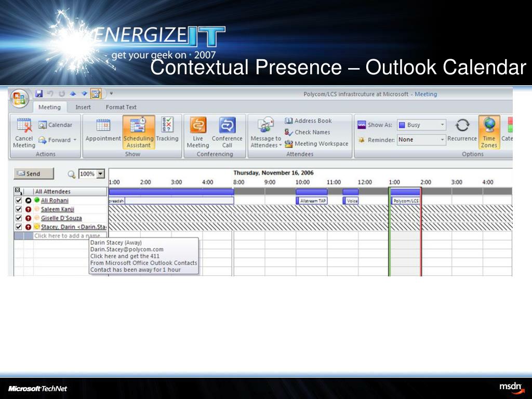Click attendee type icon for Giselle D'Souza
Screen dimensions: 532x399
pyautogui.click(x=29, y=218)
